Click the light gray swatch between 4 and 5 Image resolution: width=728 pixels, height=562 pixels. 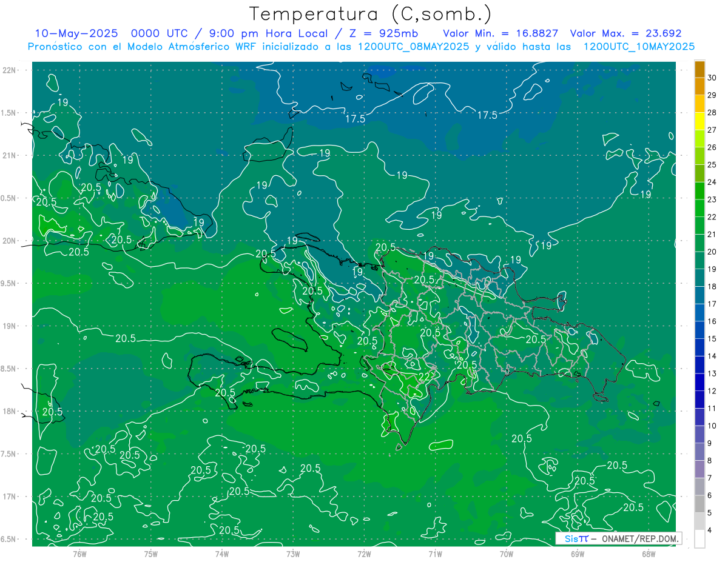pyautogui.click(x=699, y=521)
